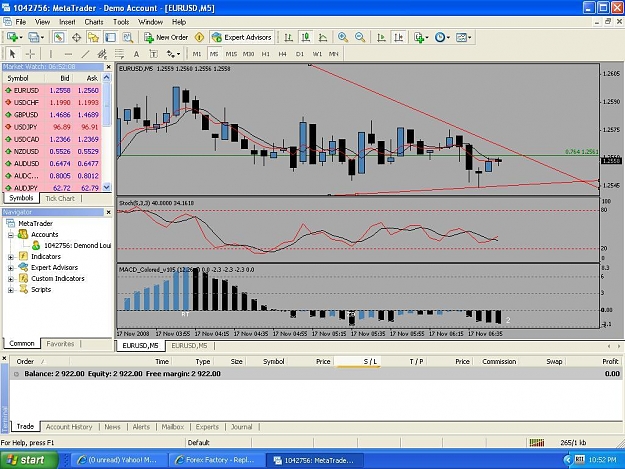Zoom in on the chart
625x469 pixels.
click(343, 37)
